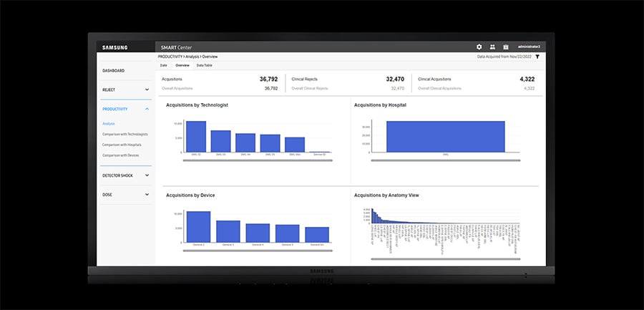Click the Anatomy View chart horizontal scrollbar
The width and height of the screenshot is (644, 310).
(x=446, y=259)
